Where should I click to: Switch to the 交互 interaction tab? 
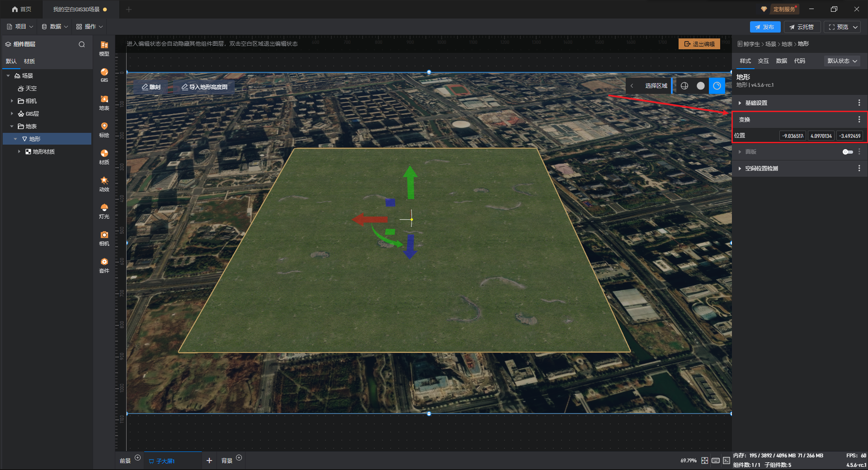(764, 61)
